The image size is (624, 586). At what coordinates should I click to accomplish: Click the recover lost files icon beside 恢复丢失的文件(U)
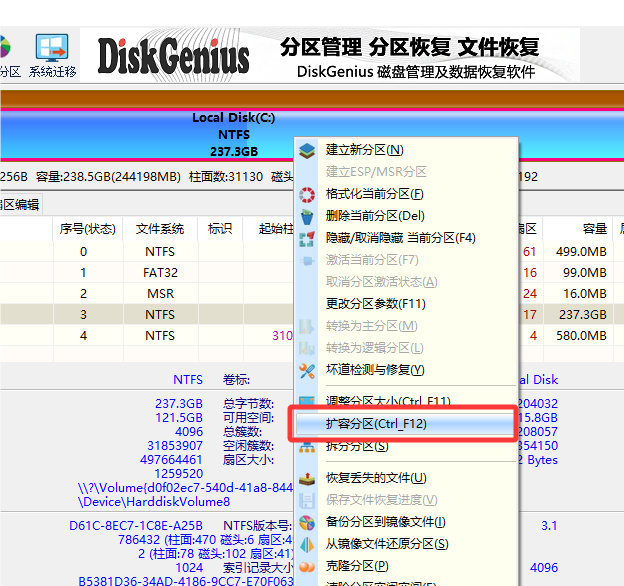307,479
